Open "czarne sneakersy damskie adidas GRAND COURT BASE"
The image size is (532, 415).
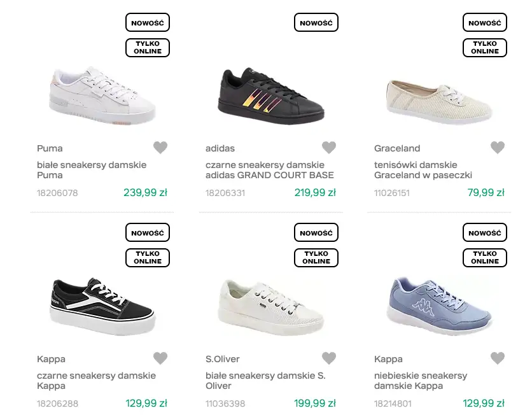(269, 170)
